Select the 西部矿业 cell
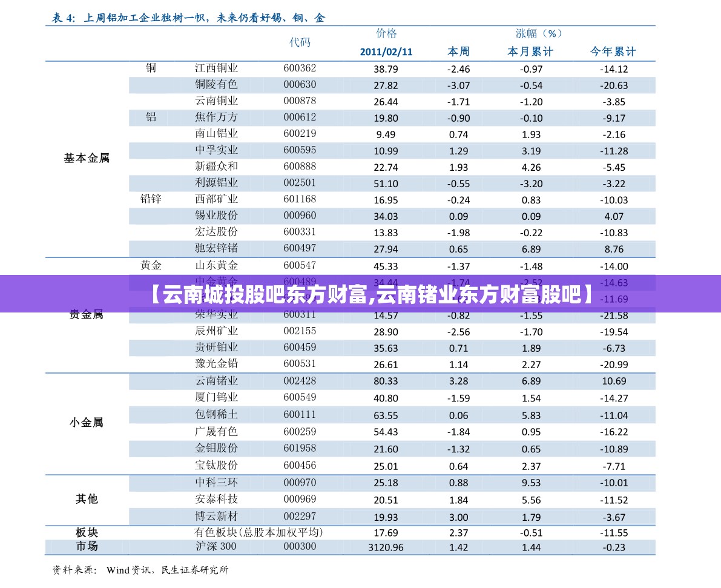Image resolution: width=721 pixels, height=588 pixels. coord(216,199)
